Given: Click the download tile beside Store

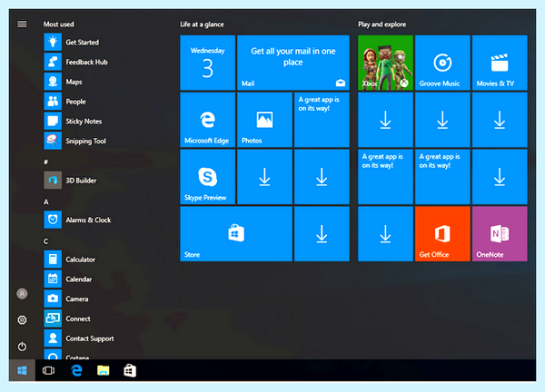Looking at the screenshot, I should point(322,234).
